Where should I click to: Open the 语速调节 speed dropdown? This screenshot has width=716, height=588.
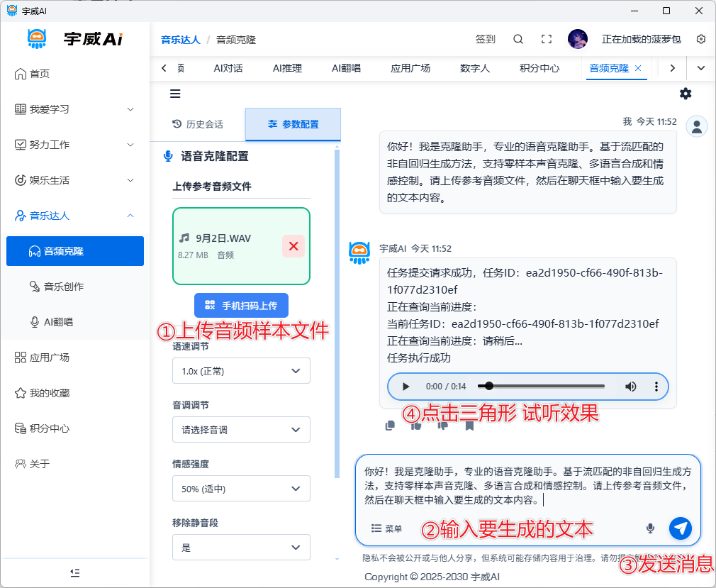pos(241,371)
